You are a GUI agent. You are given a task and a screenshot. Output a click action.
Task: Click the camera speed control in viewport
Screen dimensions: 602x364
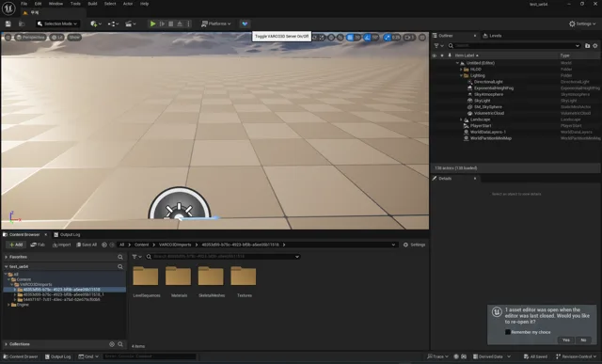409,38
